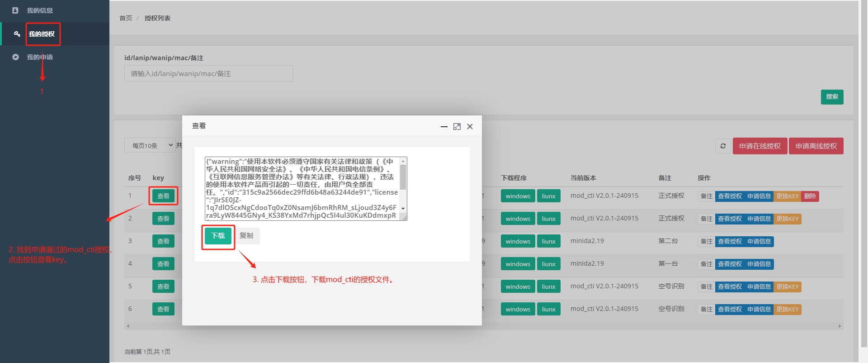Close the 查看 dialog
868x363 pixels.
pos(470,127)
